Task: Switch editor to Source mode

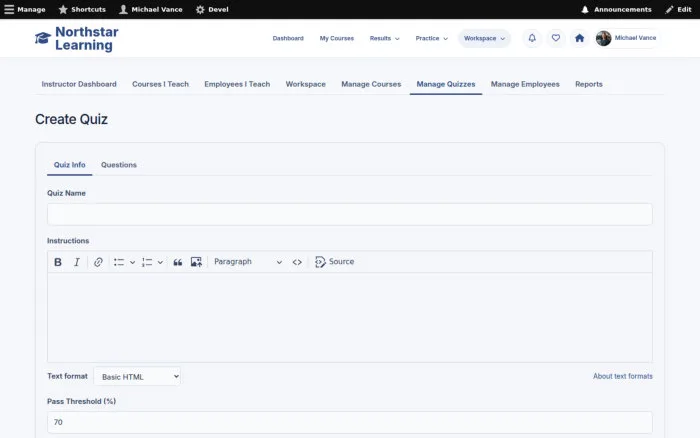Action: pyautogui.click(x=334, y=262)
